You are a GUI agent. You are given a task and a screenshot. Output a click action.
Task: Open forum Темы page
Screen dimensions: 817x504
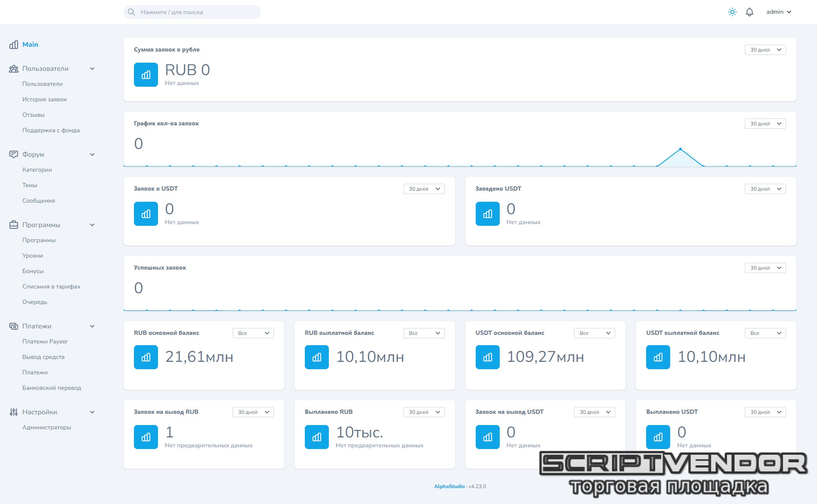click(x=30, y=185)
